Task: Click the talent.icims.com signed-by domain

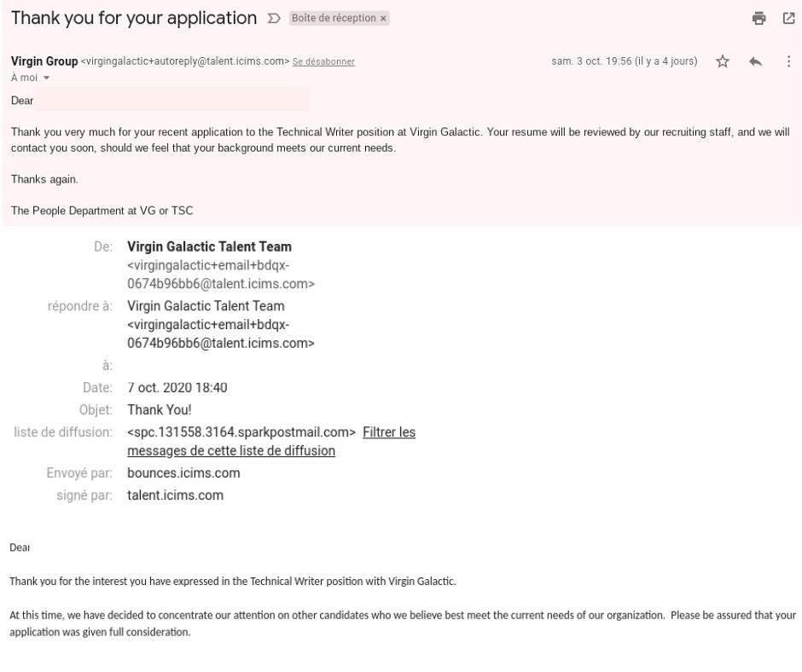Action: click(x=176, y=495)
